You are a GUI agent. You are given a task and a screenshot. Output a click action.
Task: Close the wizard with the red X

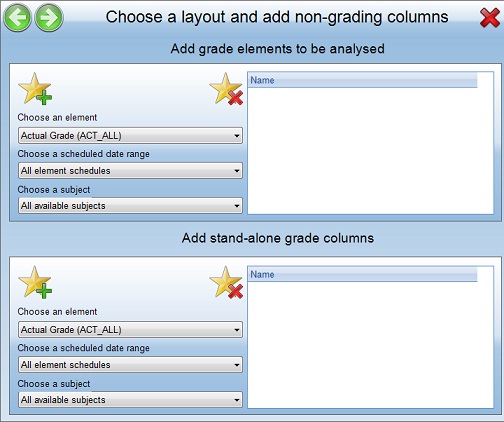(x=489, y=18)
